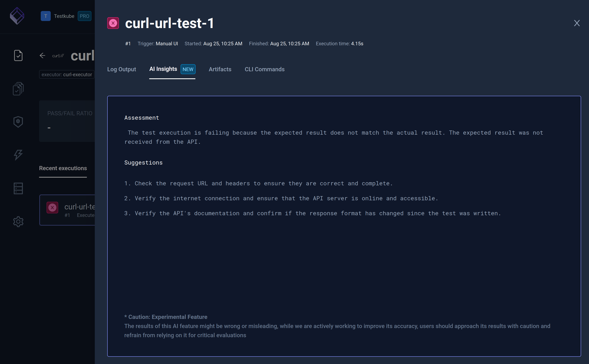Click the failed status icon beside curl-url-test-1
Screen dimensions: 589x364
(x=113, y=23)
